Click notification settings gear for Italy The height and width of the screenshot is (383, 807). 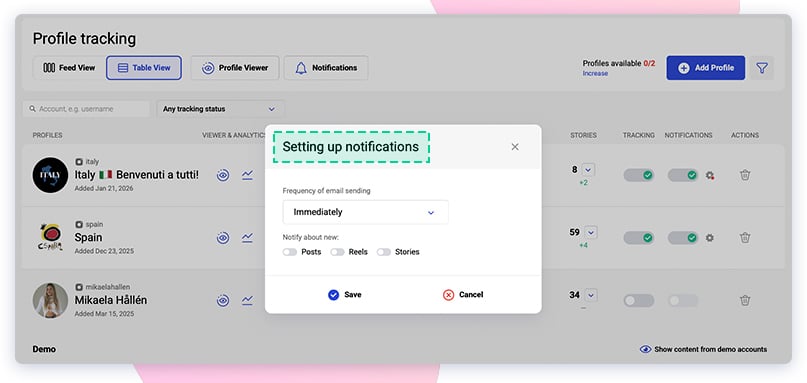point(710,176)
